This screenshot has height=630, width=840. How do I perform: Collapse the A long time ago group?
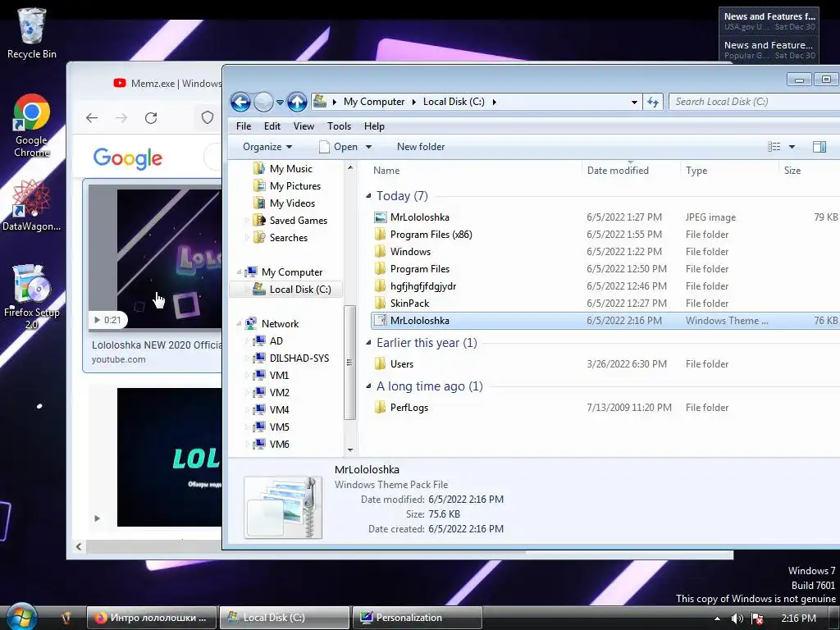pos(368,386)
